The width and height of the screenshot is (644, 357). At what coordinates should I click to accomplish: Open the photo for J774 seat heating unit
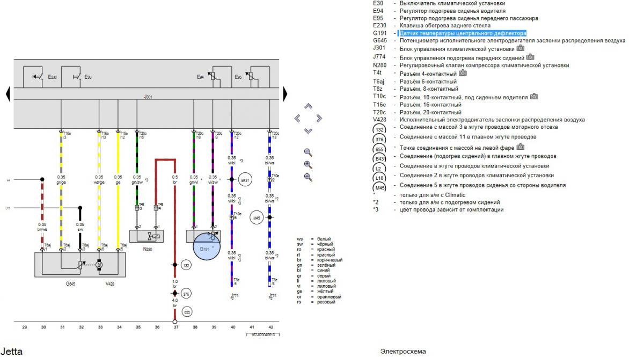point(530,57)
